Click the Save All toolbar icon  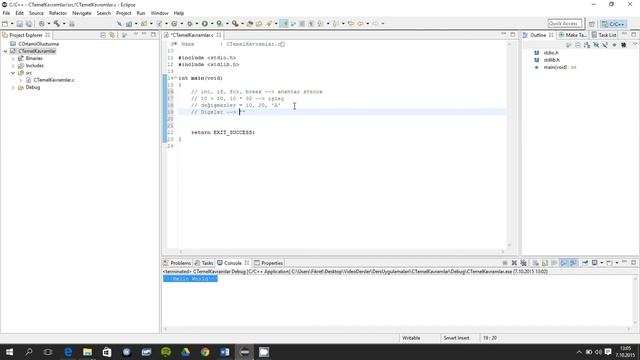(29, 24)
